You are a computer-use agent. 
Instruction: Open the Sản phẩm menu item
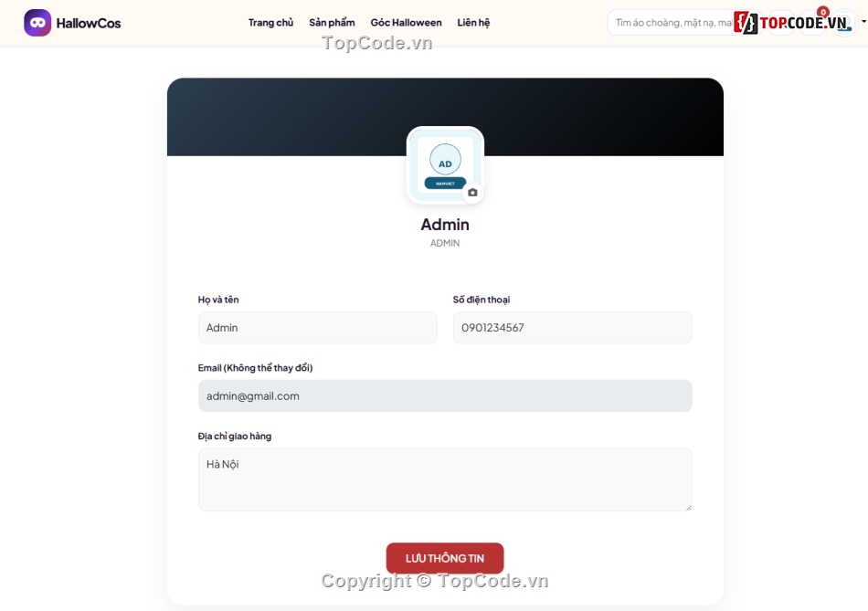333,23
